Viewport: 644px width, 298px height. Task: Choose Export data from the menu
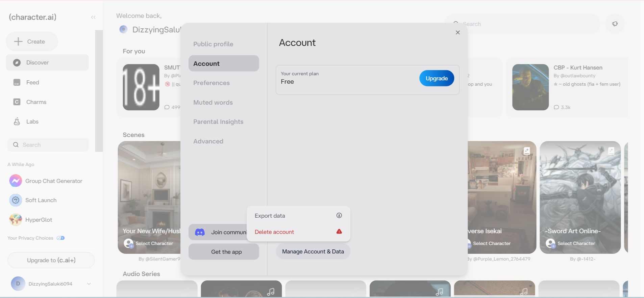(x=298, y=216)
